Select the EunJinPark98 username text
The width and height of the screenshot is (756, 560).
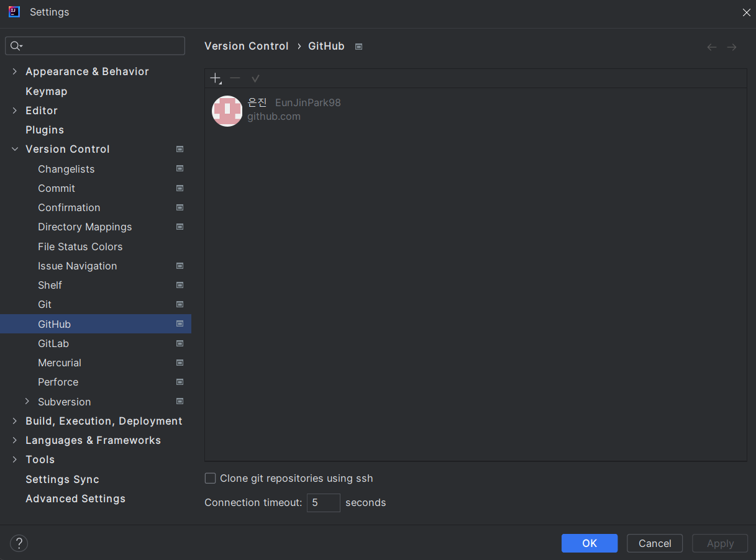[308, 102]
